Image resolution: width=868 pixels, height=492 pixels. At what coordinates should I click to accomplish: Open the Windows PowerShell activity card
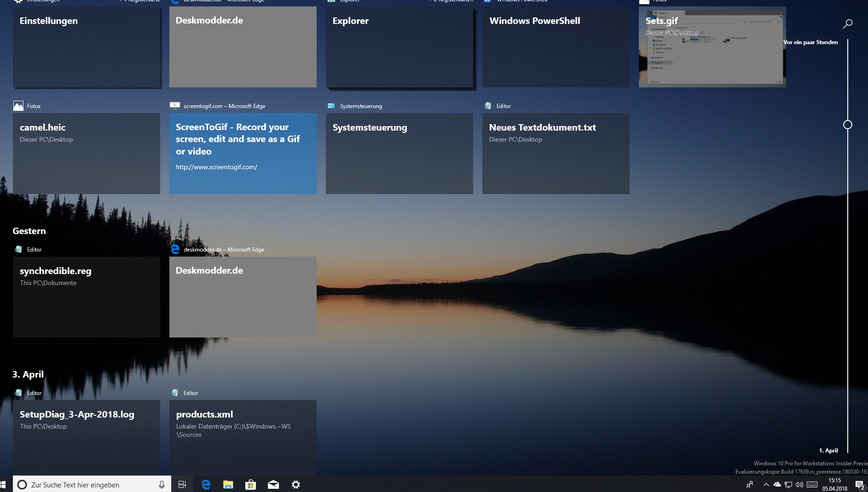556,47
